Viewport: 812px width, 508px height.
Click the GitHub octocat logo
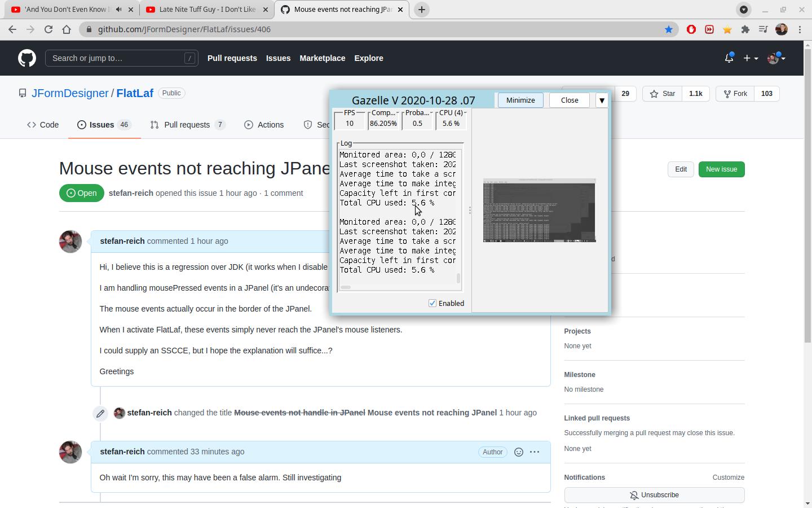[x=27, y=58]
